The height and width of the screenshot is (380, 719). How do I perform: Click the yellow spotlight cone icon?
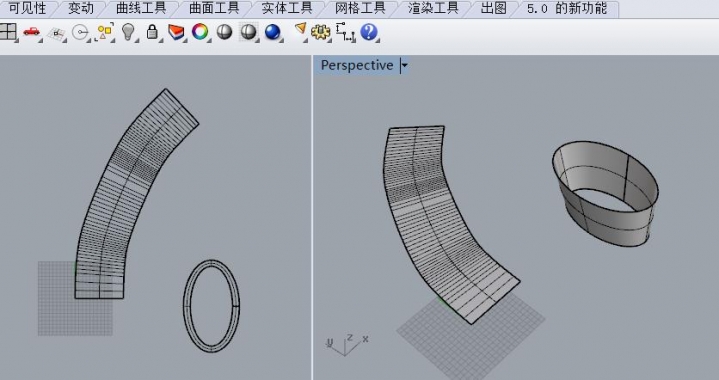click(x=300, y=30)
